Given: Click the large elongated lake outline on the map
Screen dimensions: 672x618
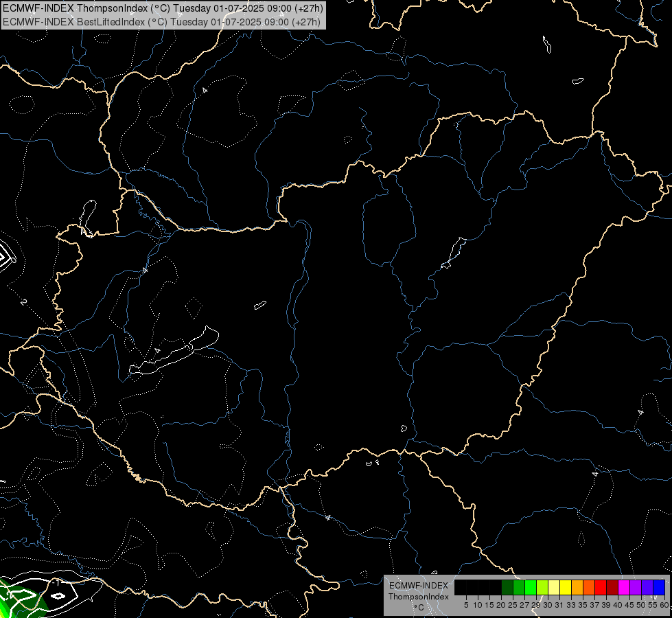Looking at the screenshot, I should coord(174,352).
